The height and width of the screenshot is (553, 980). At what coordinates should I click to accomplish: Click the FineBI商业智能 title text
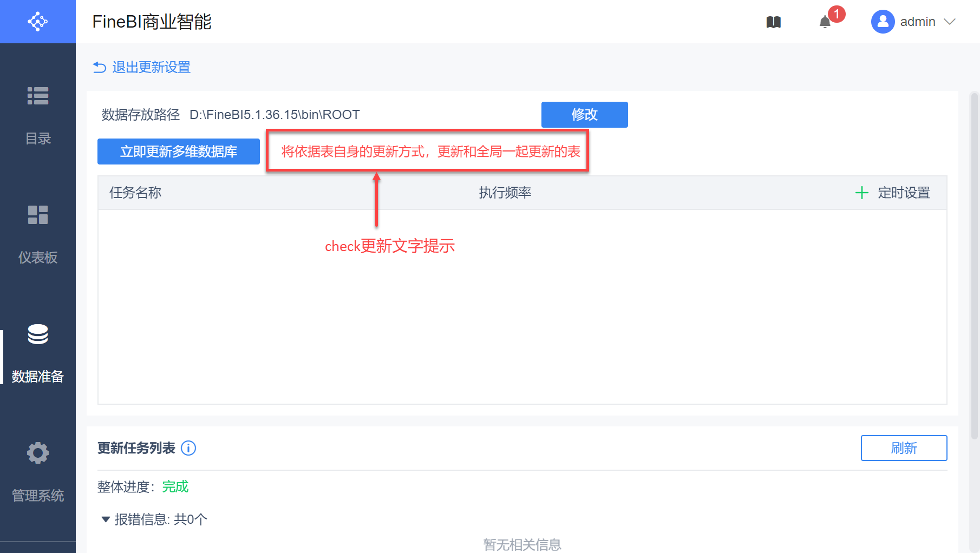pyautogui.click(x=152, y=22)
